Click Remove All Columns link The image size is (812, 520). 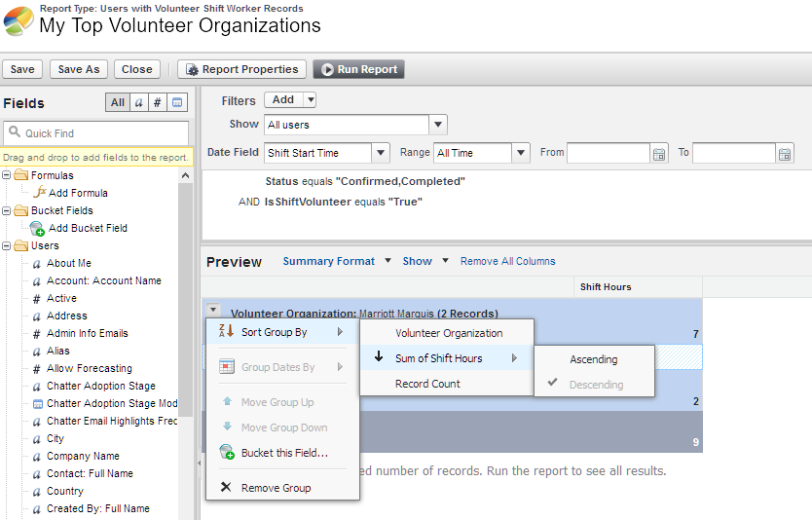pos(507,262)
